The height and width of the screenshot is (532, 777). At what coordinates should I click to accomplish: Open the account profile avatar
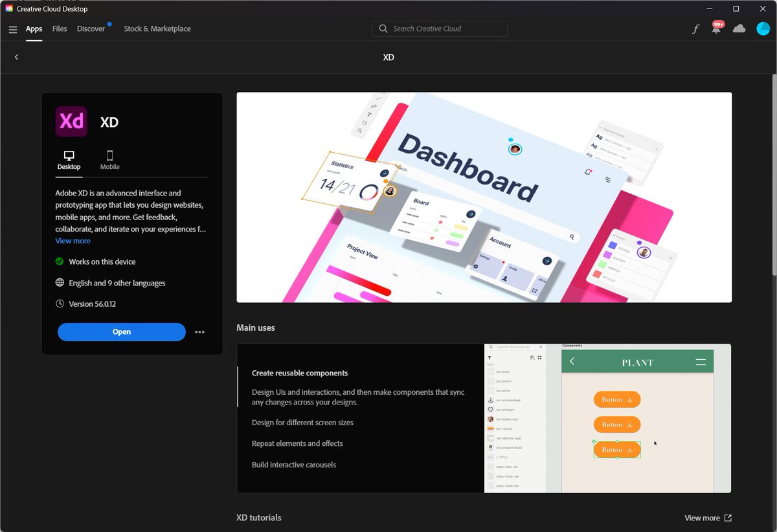tap(763, 28)
